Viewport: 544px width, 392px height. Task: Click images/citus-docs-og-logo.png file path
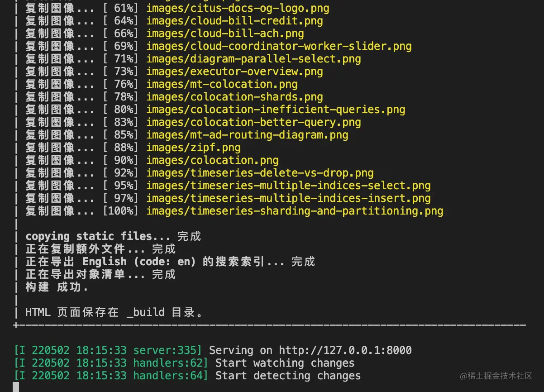238,8
